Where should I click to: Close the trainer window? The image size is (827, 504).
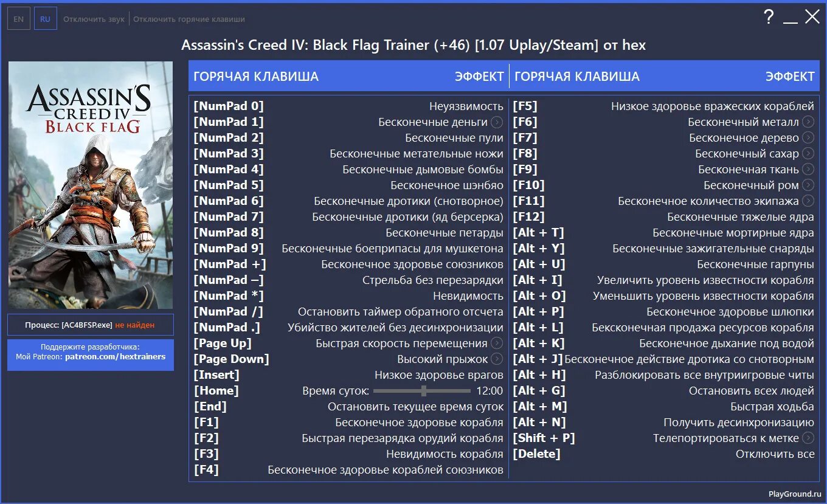click(812, 17)
